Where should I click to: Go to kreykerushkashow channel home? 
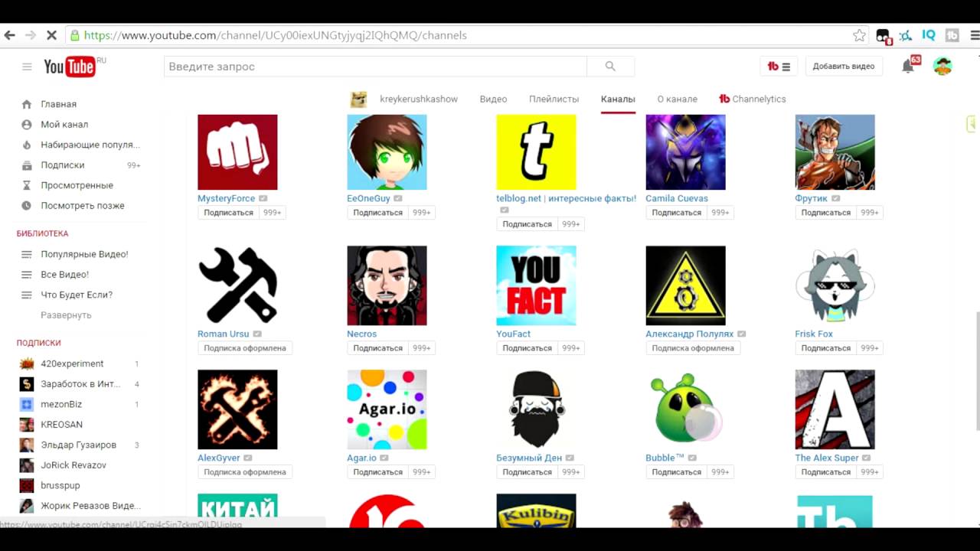[418, 99]
